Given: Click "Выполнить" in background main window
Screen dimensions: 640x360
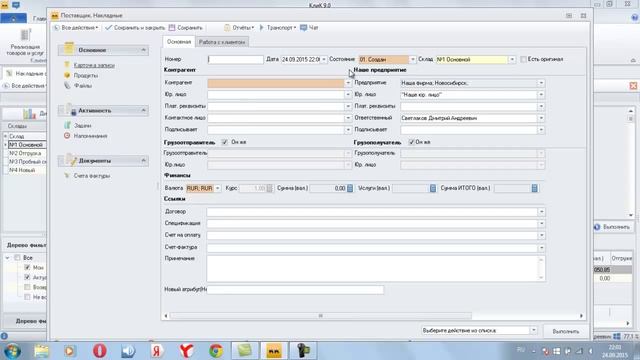Looking at the screenshot, I should point(612,227).
